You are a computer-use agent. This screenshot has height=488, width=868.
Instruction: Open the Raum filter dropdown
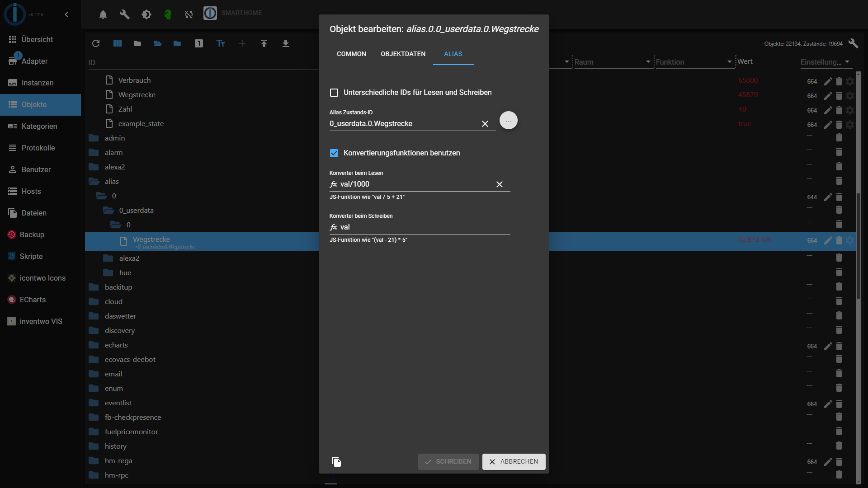[648, 62]
